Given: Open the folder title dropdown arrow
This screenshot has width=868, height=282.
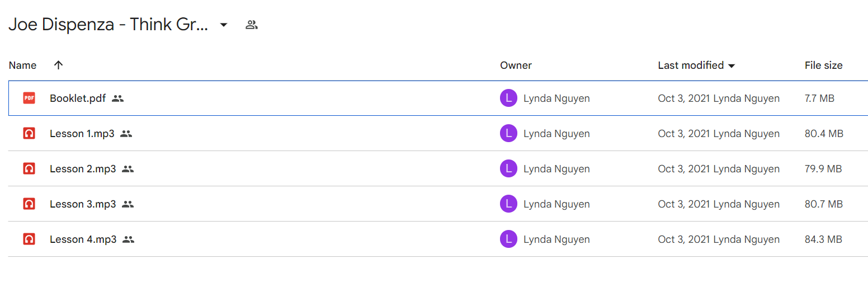Looking at the screenshot, I should coord(224,25).
